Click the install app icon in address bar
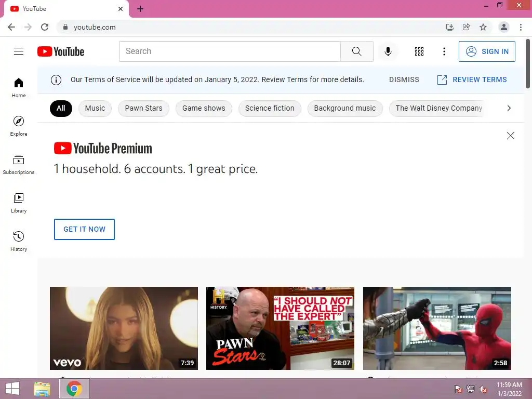This screenshot has height=399, width=532. click(449, 27)
